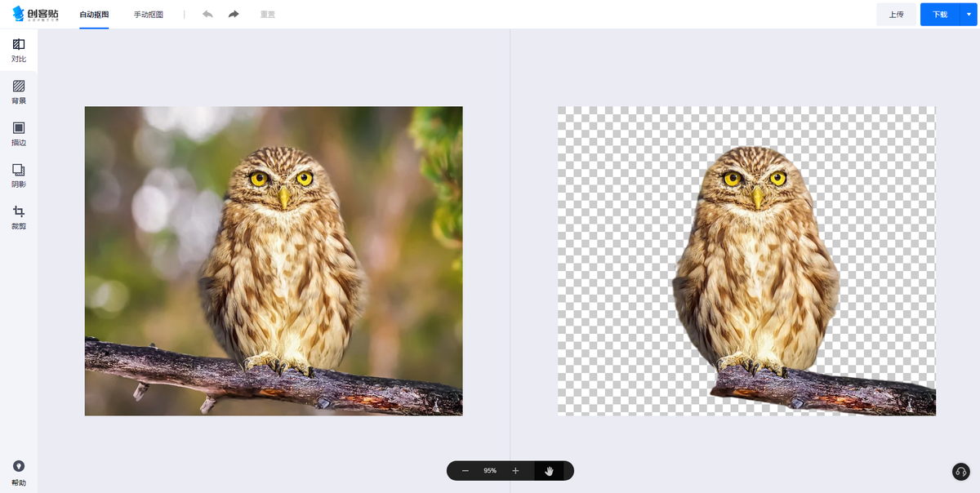Viewport: 980px width, 493px height.
Task: Open 帮助 help in the sidebar
Action: (x=19, y=473)
